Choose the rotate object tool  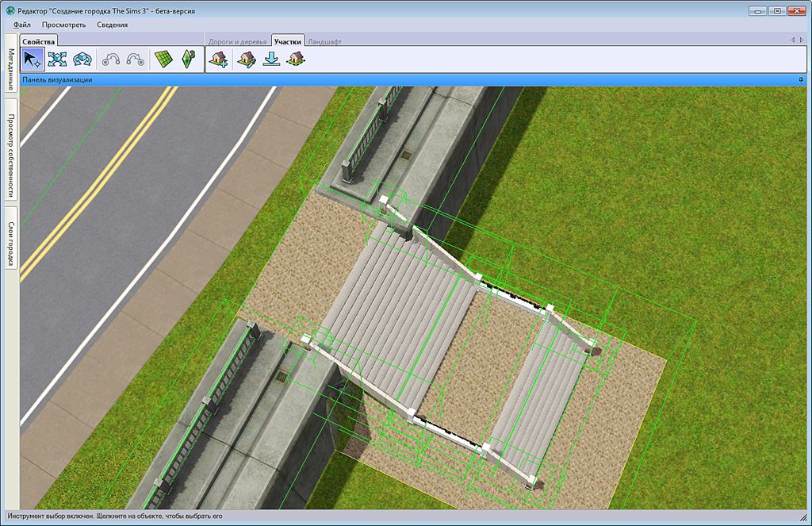(x=82, y=59)
